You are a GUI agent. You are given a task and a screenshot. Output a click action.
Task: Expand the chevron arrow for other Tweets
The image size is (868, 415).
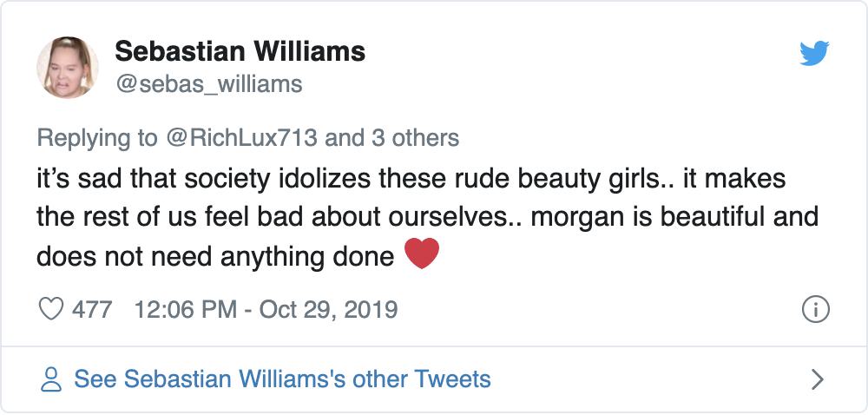816,379
